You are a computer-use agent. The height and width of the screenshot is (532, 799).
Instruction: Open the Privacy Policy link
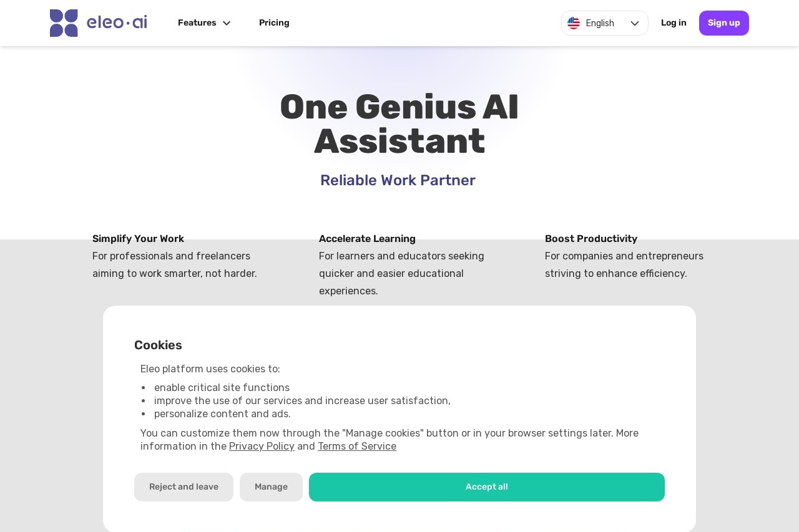[262, 447]
